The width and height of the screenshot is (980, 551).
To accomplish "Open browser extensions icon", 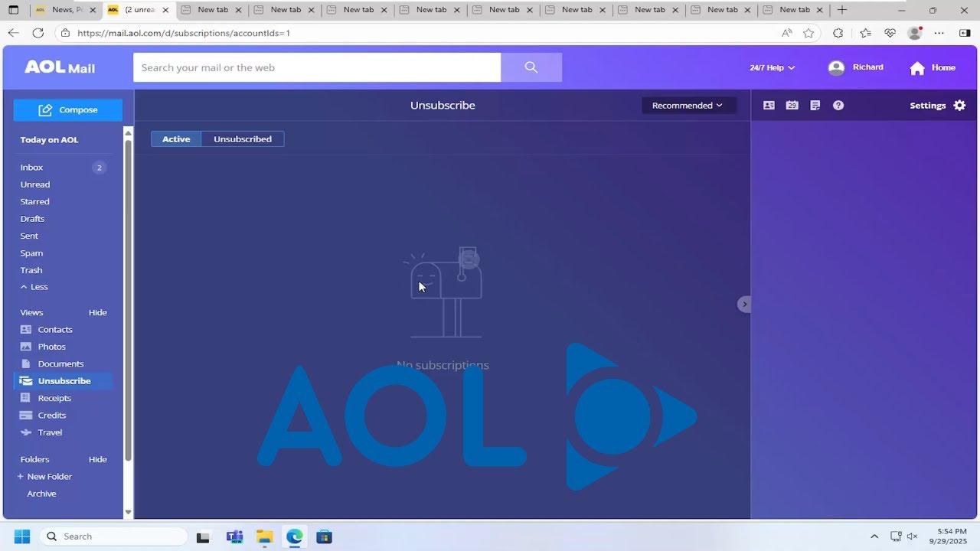I will (838, 33).
